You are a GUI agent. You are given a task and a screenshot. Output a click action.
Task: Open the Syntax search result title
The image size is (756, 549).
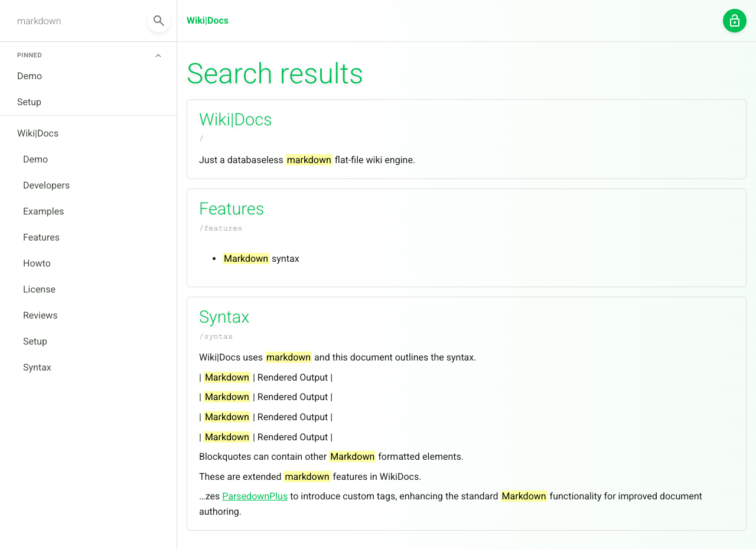pos(224,317)
